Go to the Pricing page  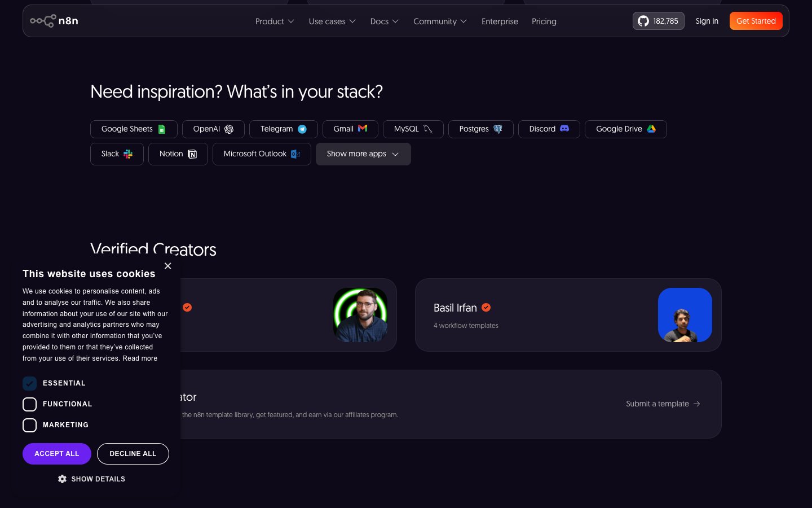coord(544,21)
